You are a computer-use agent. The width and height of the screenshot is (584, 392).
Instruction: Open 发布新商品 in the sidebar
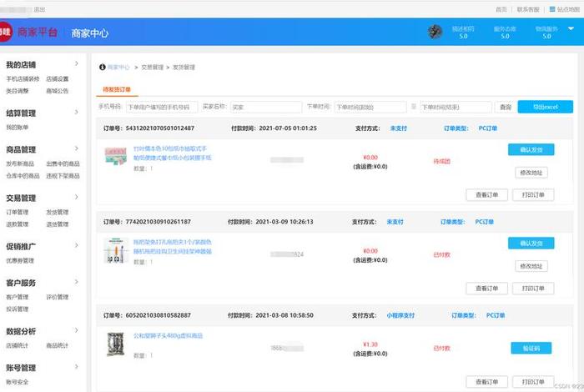coord(20,163)
